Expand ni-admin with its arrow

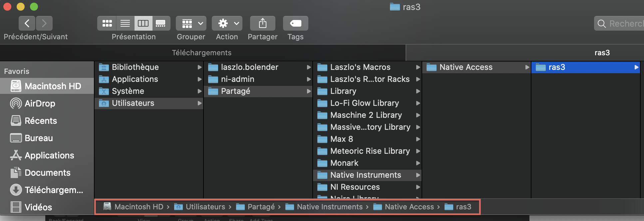(309, 79)
